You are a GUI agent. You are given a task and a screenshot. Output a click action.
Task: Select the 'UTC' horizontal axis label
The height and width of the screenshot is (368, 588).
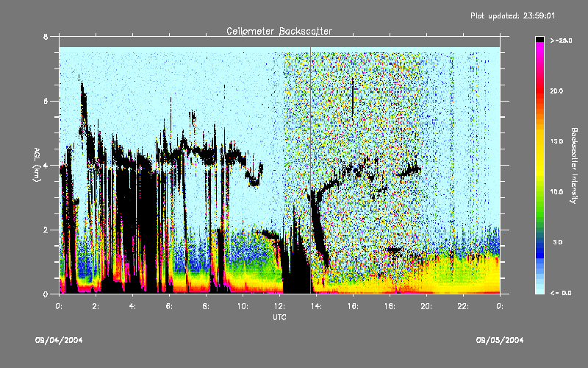(x=279, y=317)
